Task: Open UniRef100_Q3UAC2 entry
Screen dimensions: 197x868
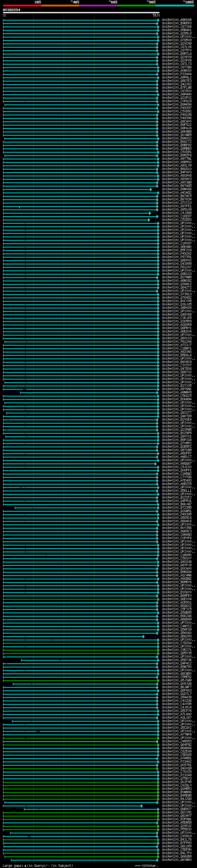Action: pos(177,284)
